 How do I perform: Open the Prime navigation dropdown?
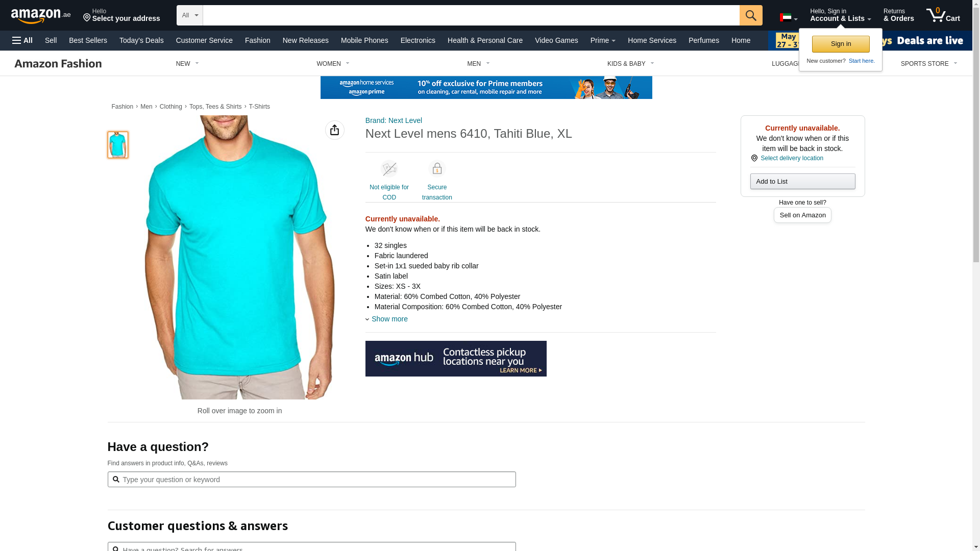click(x=603, y=40)
